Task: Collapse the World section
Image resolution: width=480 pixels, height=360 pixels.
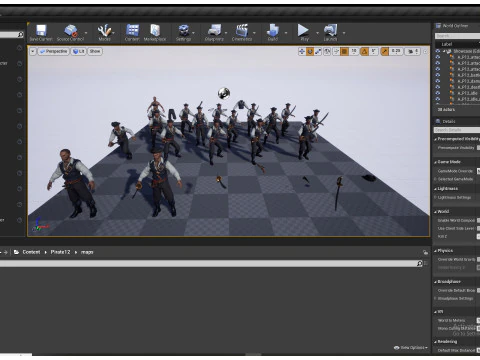Action: 436,212
